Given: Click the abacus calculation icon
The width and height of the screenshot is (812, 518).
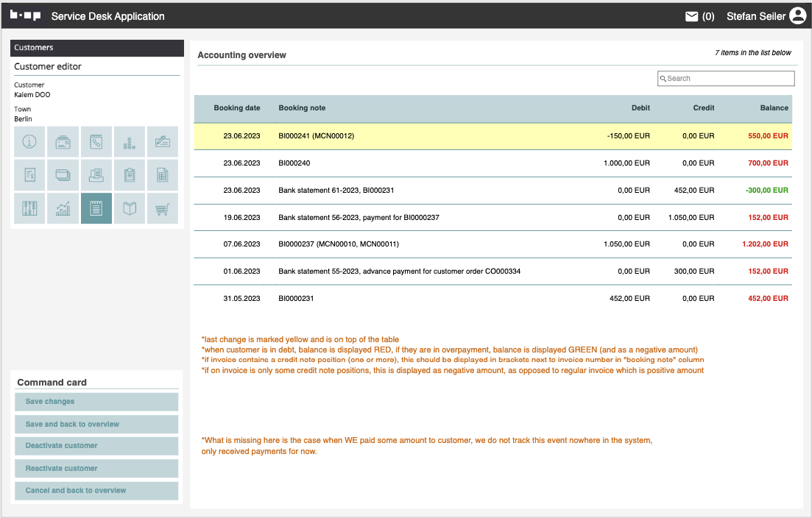Looking at the screenshot, I should tap(29, 209).
